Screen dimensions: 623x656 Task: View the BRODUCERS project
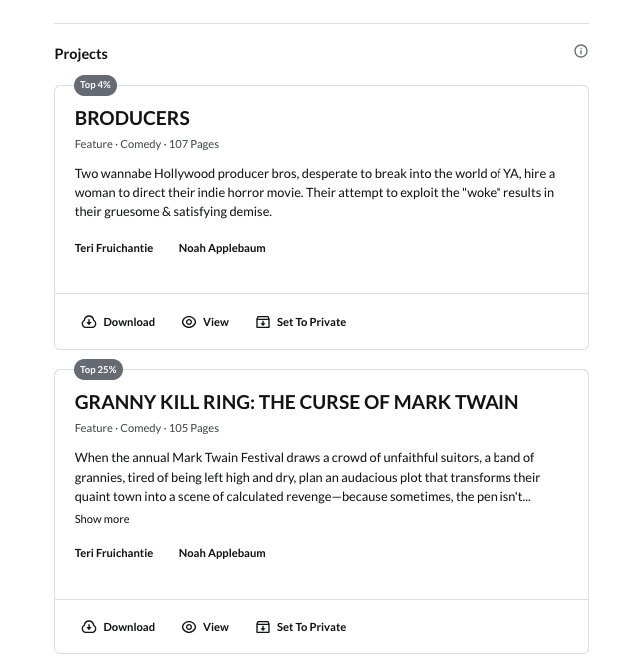(205, 322)
